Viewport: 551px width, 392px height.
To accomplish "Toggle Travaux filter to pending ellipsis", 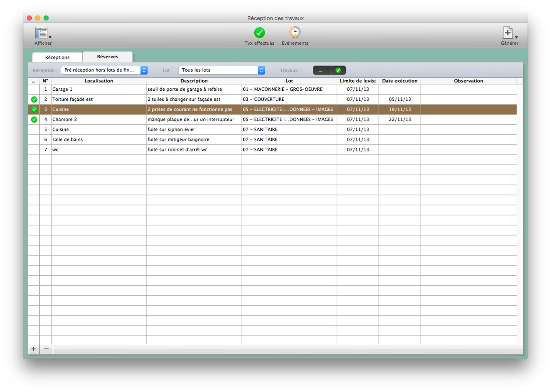I will point(321,70).
